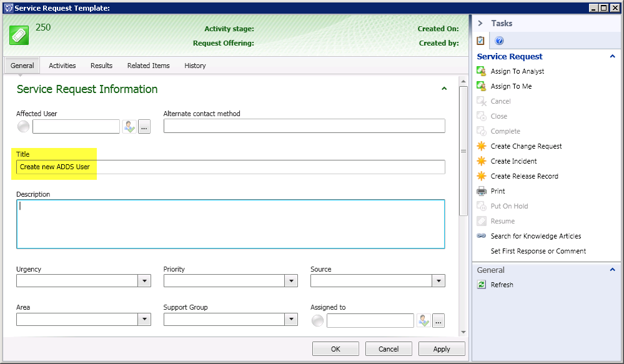This screenshot has width=624, height=364.
Task: Open the help tab icon in Tasks pane
Action: tap(499, 41)
